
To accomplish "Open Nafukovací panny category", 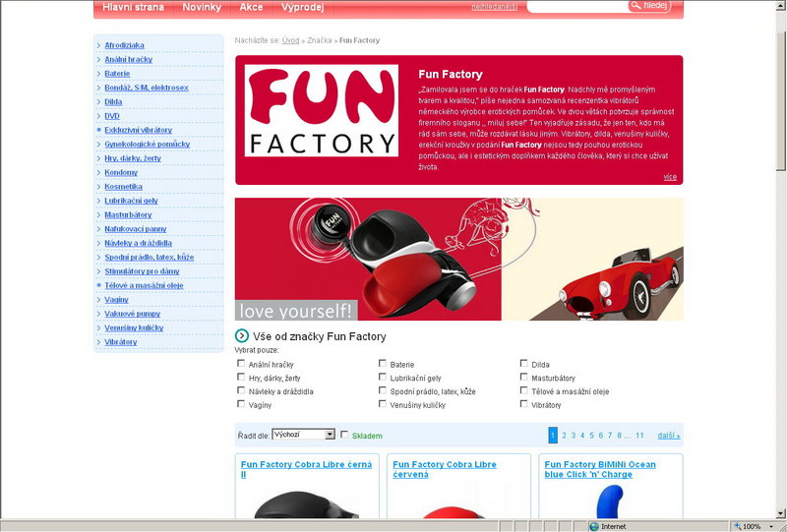I will click(136, 229).
